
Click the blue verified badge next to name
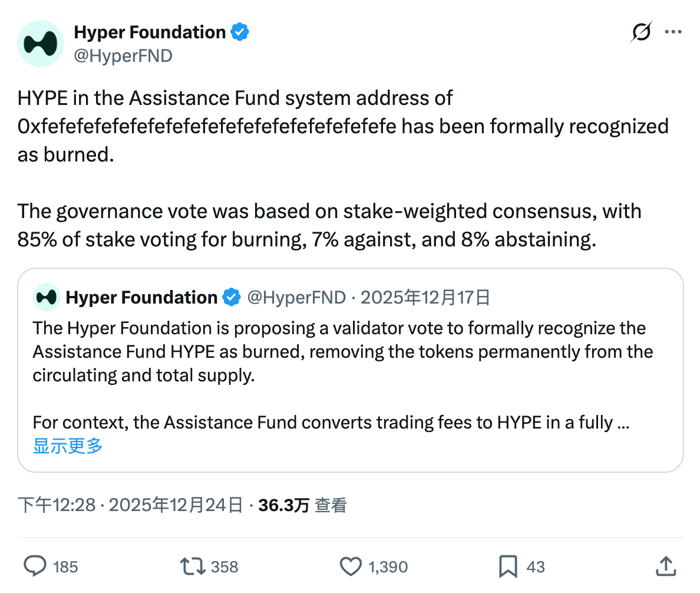(x=239, y=32)
